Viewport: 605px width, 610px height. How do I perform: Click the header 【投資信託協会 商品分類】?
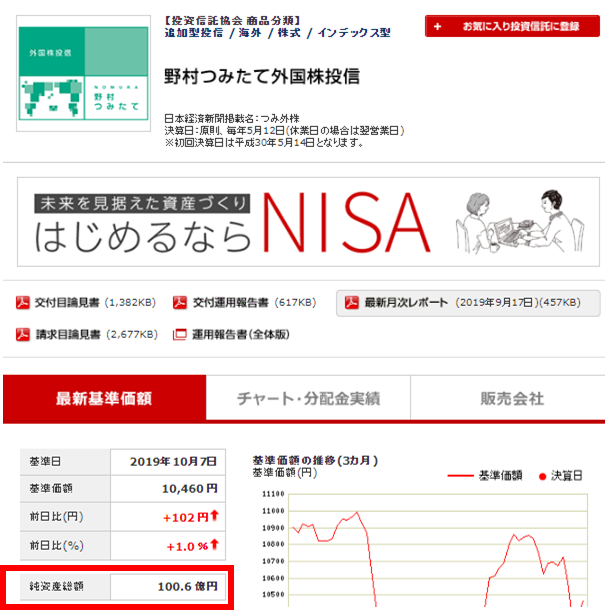(232, 21)
